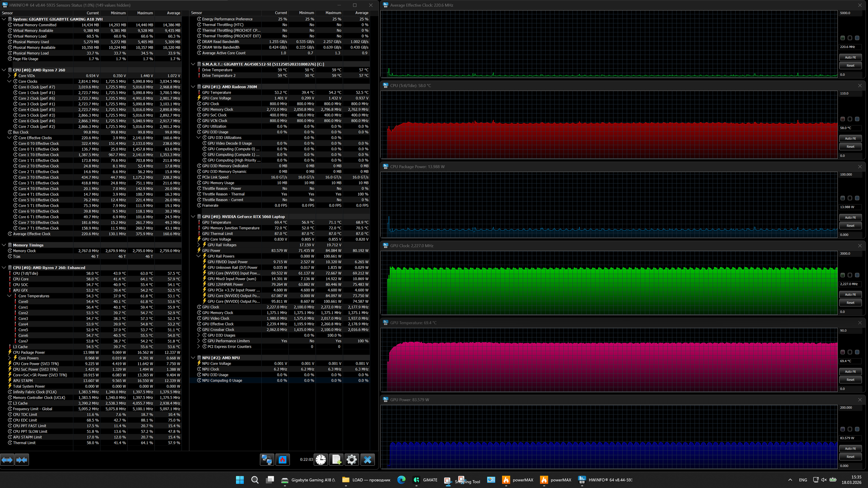The width and height of the screenshot is (868, 488).
Task: Toggle middle square box in GPU Clock graph
Action: [x=850, y=275]
